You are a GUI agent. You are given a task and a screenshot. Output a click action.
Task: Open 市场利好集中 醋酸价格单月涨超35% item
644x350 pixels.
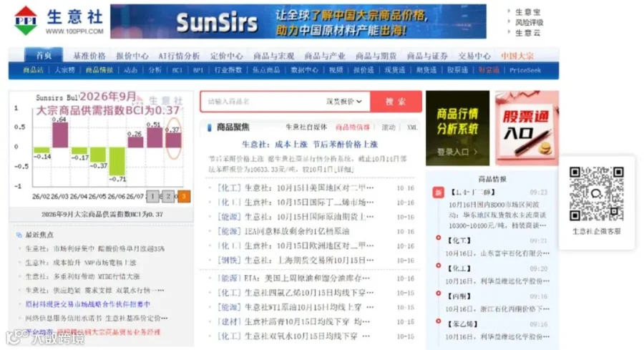pos(95,248)
